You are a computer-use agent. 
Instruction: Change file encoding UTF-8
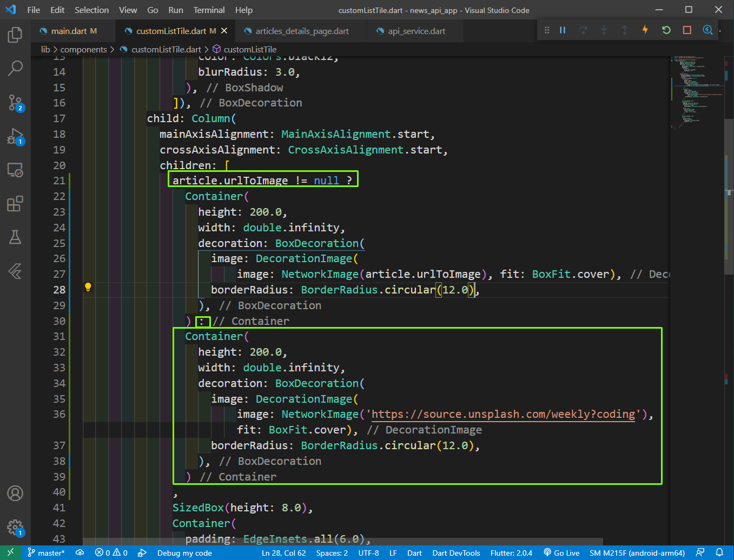pyautogui.click(x=368, y=552)
